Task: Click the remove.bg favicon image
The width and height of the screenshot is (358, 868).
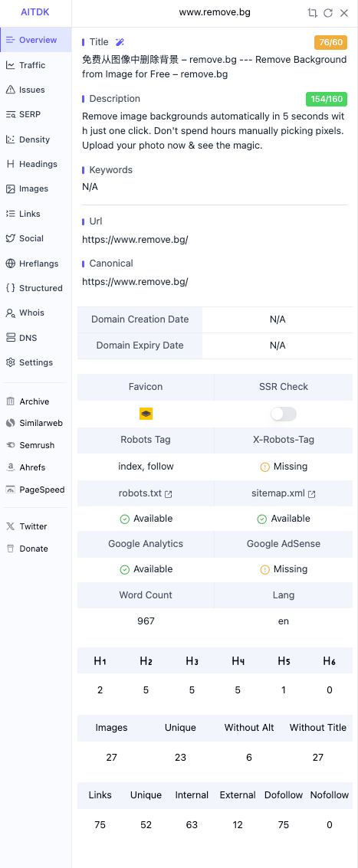Action: click(x=146, y=414)
